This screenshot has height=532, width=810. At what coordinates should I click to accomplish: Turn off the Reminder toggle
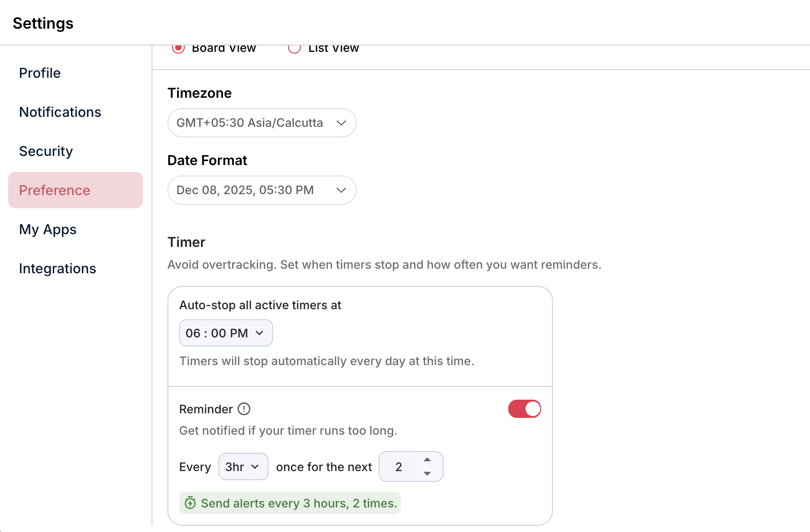coord(524,409)
